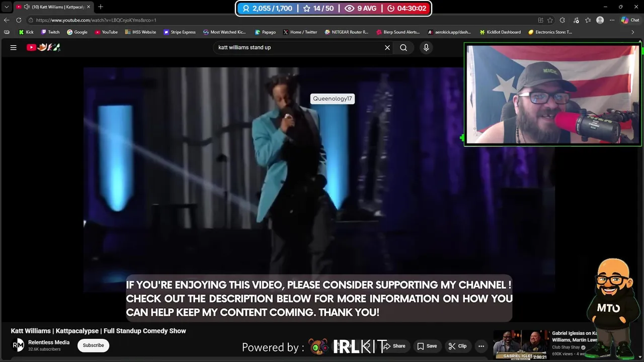The width and height of the screenshot is (644, 362).
Task: Clear the search text with the X
Action: 387,47
